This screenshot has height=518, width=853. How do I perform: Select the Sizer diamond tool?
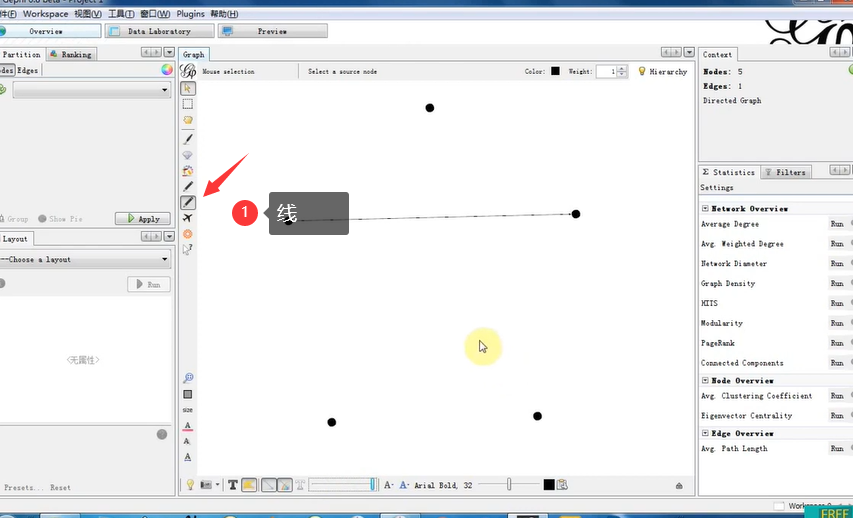tap(188, 155)
